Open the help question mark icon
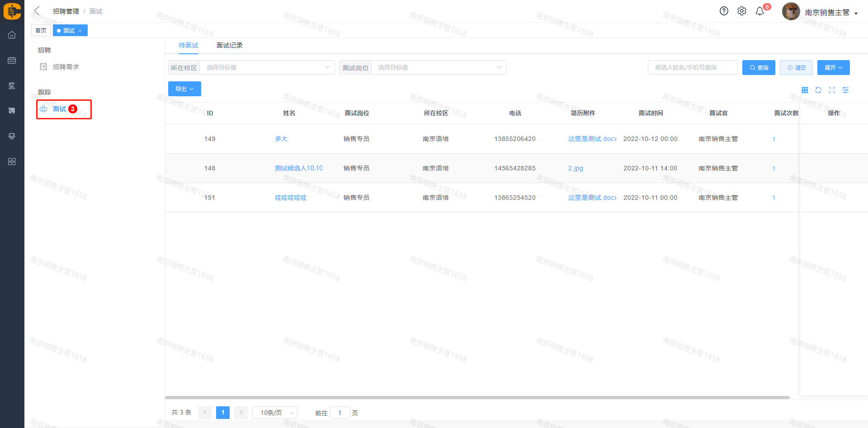Viewport: 868px width, 428px height. point(724,11)
